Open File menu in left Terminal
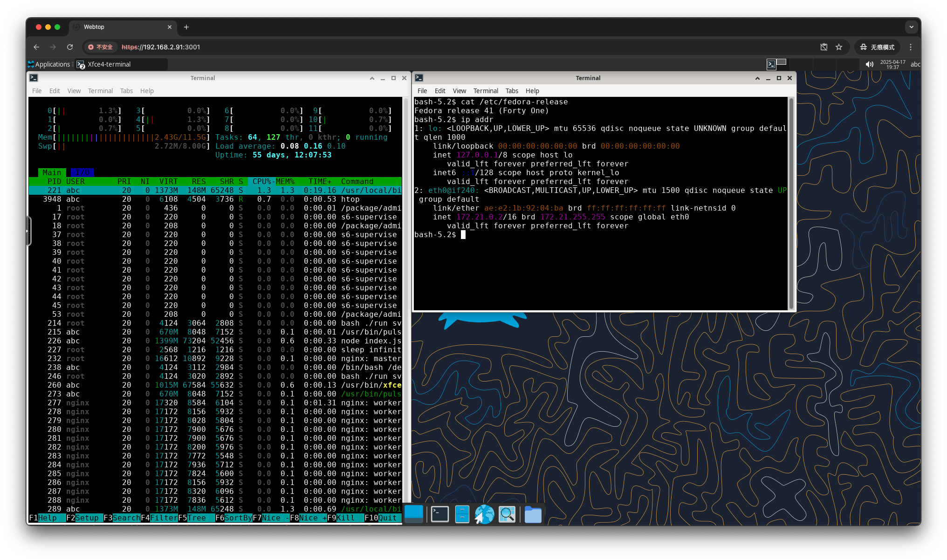The image size is (947, 560). pos(37,91)
